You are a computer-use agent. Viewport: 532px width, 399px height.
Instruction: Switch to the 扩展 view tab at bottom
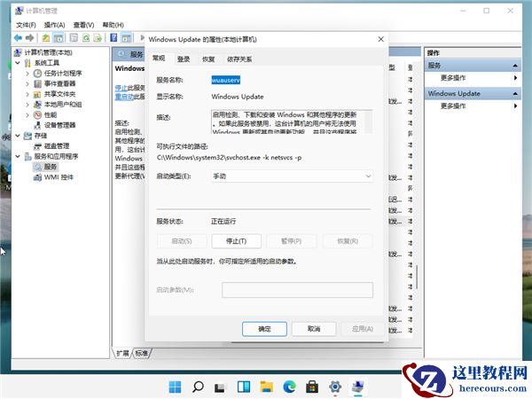[122, 353]
